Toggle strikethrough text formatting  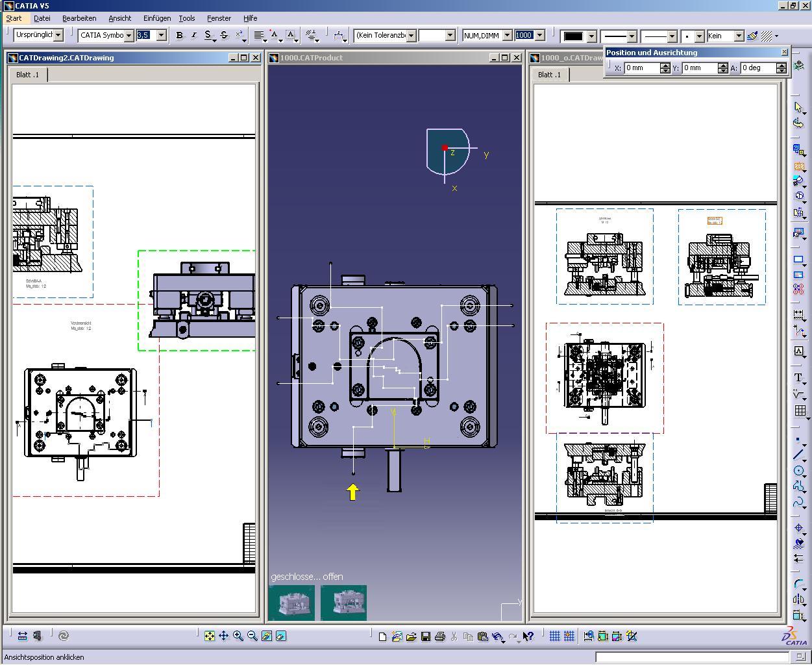pyautogui.click(x=224, y=35)
